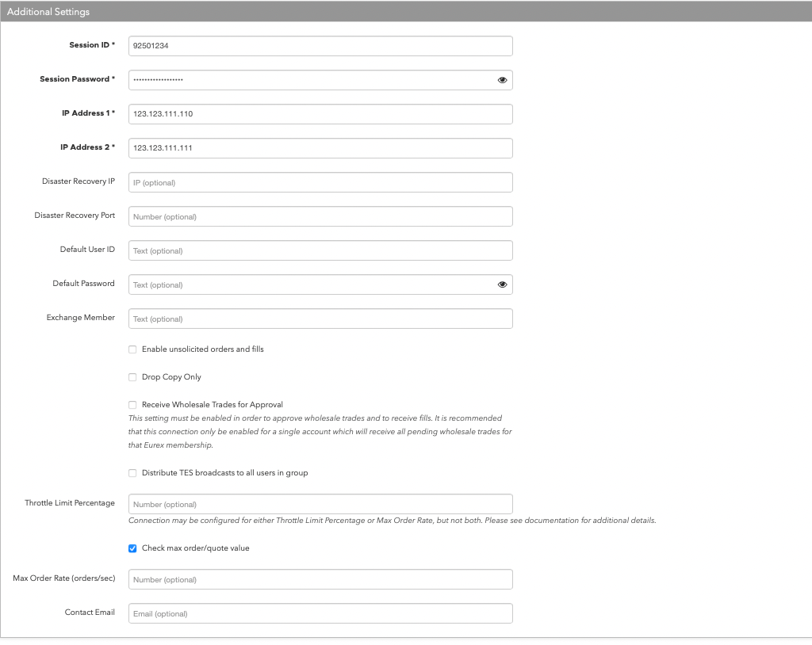Click the 'Disaster Recovery IP' label

pyautogui.click(x=79, y=181)
